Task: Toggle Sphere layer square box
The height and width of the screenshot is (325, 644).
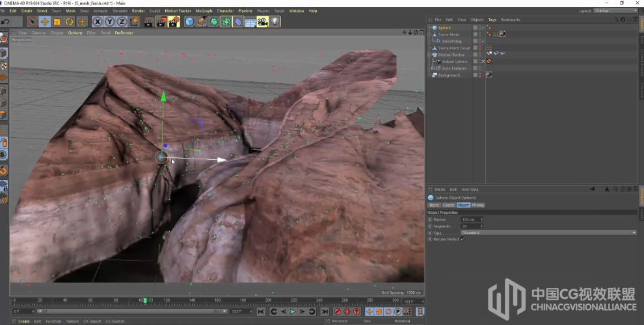Action: 476,27
